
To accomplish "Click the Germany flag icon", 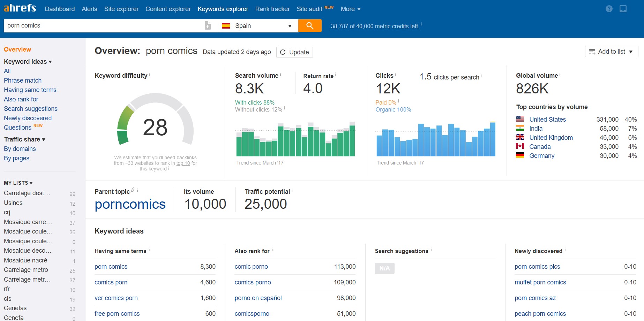I will (x=520, y=155).
